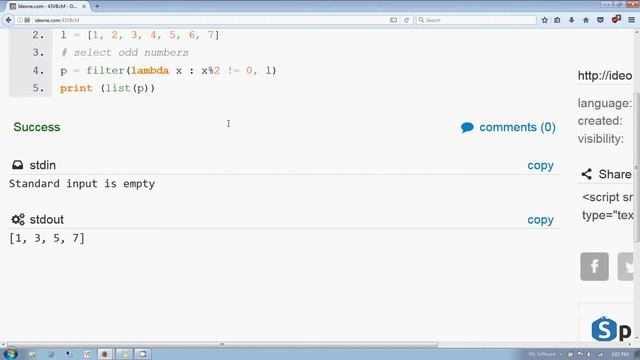Click the system tray volume icon
This screenshot has width=640, height=360.
[589, 354]
